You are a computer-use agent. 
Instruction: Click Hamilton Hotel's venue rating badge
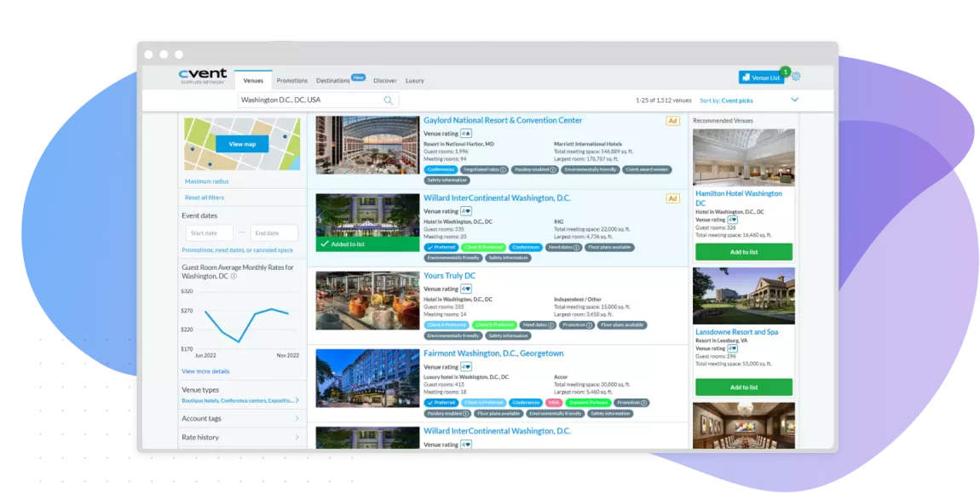click(733, 220)
